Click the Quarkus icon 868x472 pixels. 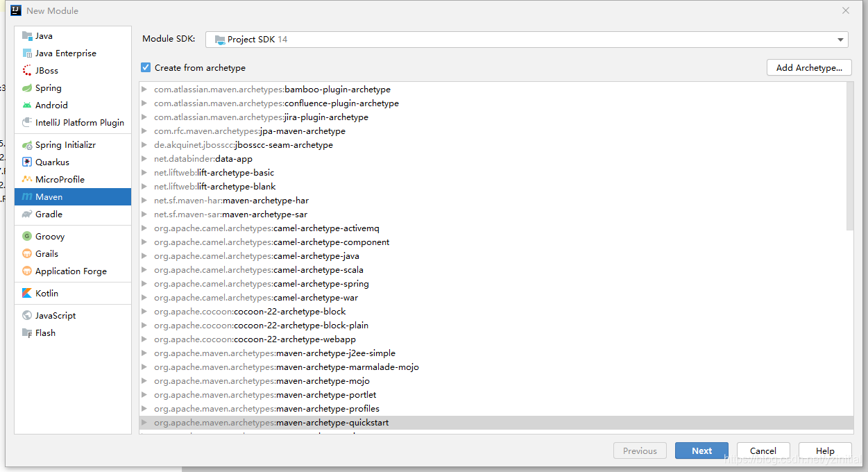coord(27,162)
